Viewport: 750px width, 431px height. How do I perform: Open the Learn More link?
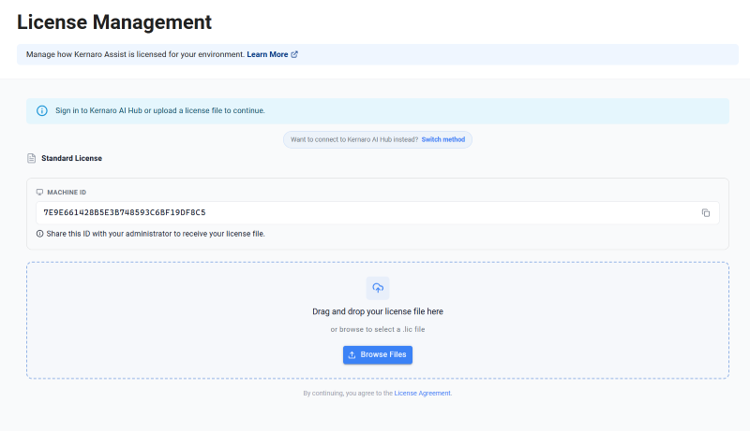click(267, 55)
